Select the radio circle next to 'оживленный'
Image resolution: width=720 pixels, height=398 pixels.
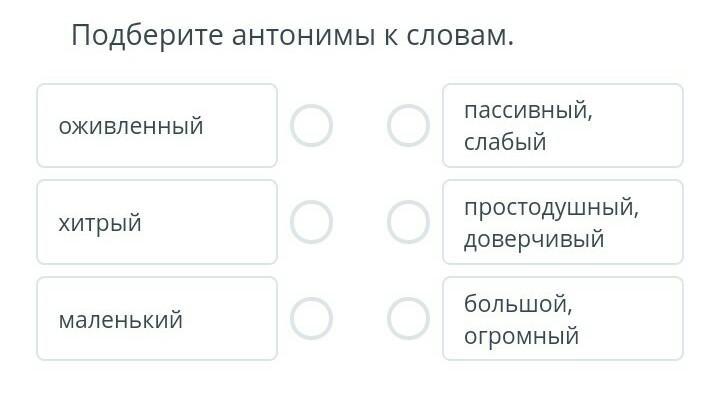311,125
